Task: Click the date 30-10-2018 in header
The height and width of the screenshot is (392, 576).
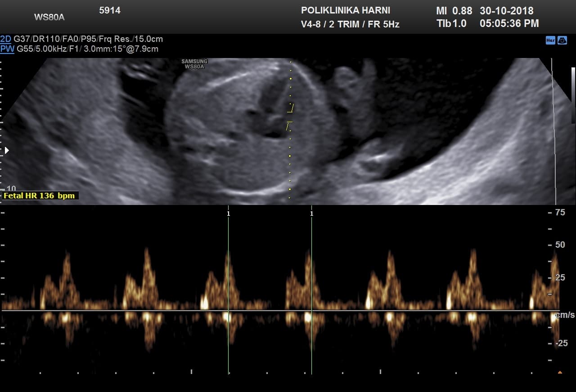Action: click(506, 11)
